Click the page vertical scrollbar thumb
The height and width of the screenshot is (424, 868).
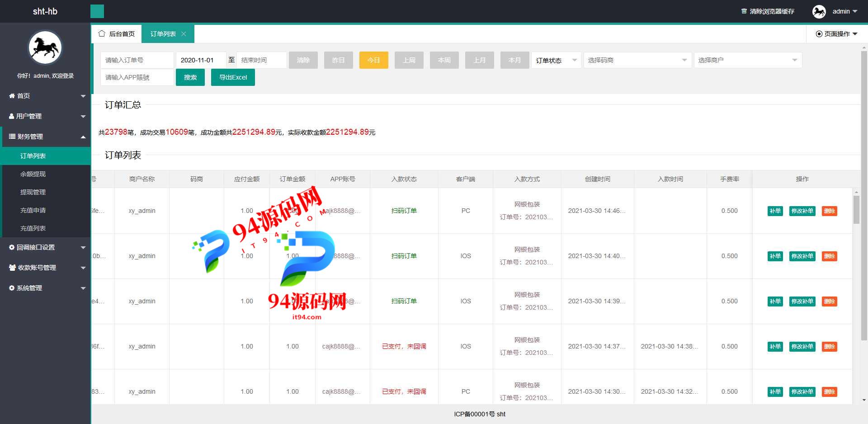click(x=864, y=195)
